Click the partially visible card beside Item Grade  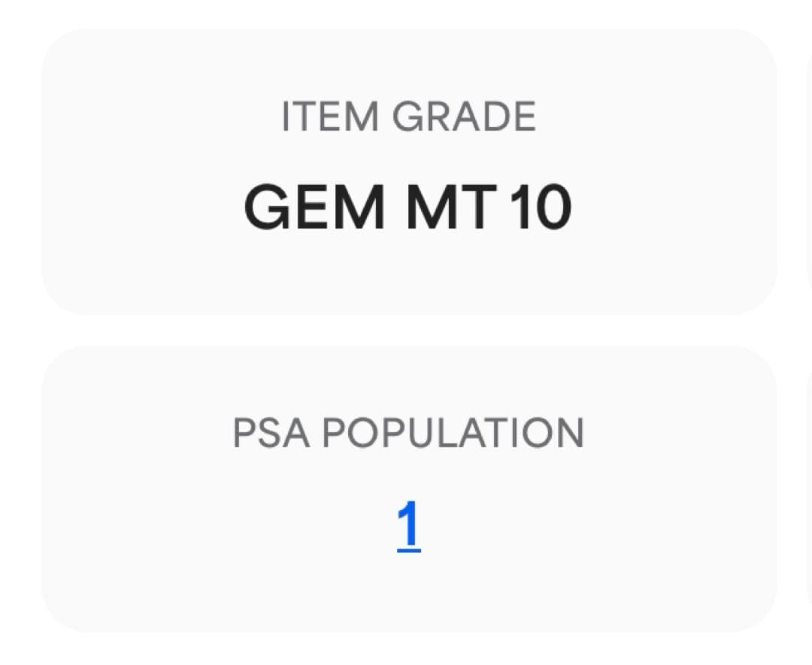pos(809,173)
